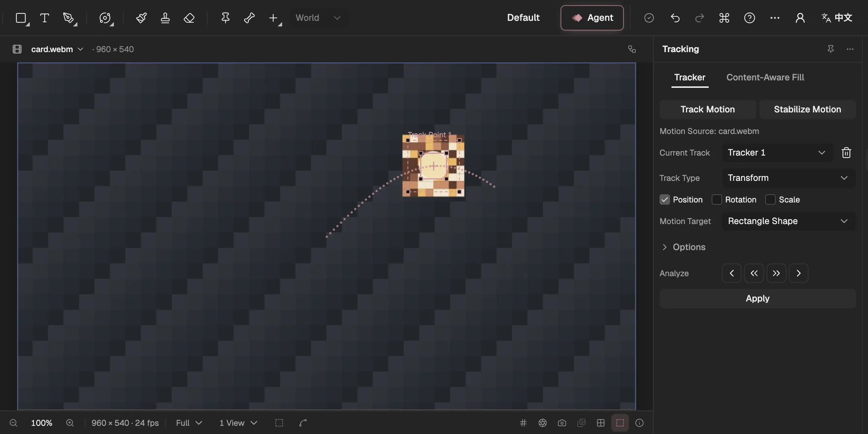Enable the Rotation checkbox
The height and width of the screenshot is (434, 868).
pyautogui.click(x=717, y=200)
